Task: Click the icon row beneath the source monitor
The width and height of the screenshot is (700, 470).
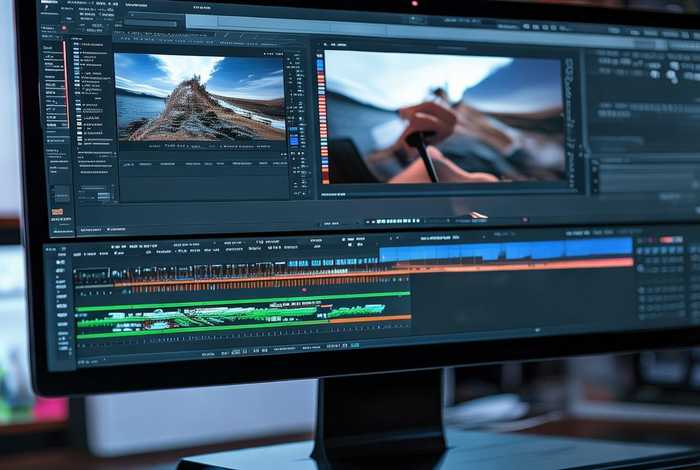Action: pyautogui.click(x=200, y=163)
